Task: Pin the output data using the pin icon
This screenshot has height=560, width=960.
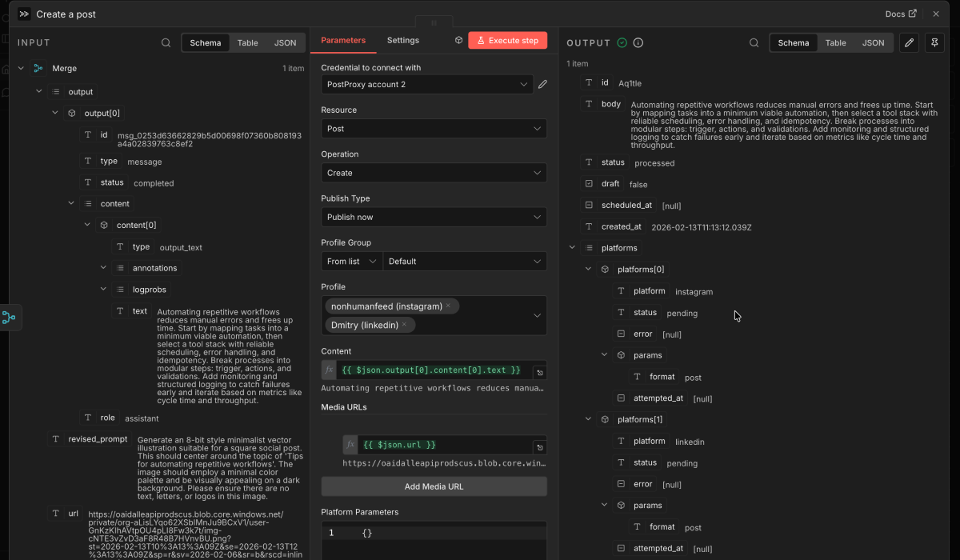Action: point(934,42)
